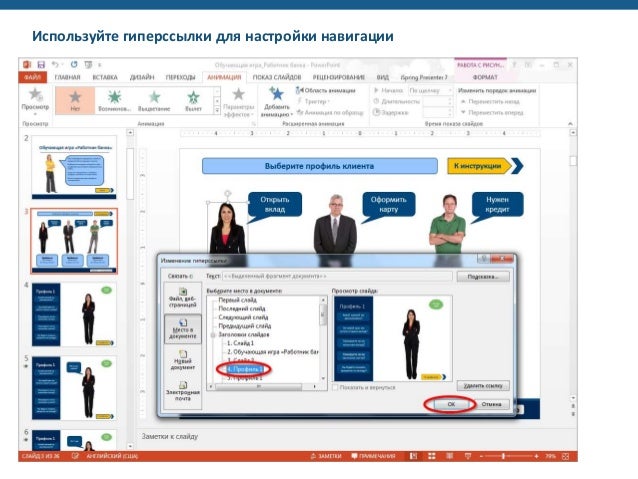638x479 pixels.
Task: Click Отмена (Cancel) in the dialog
Action: click(x=491, y=404)
